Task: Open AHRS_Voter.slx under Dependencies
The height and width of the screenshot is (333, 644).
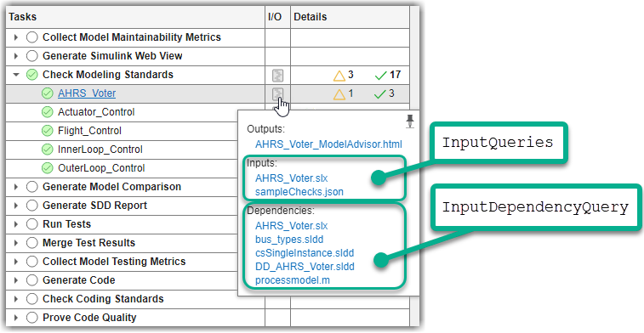Action: click(291, 226)
